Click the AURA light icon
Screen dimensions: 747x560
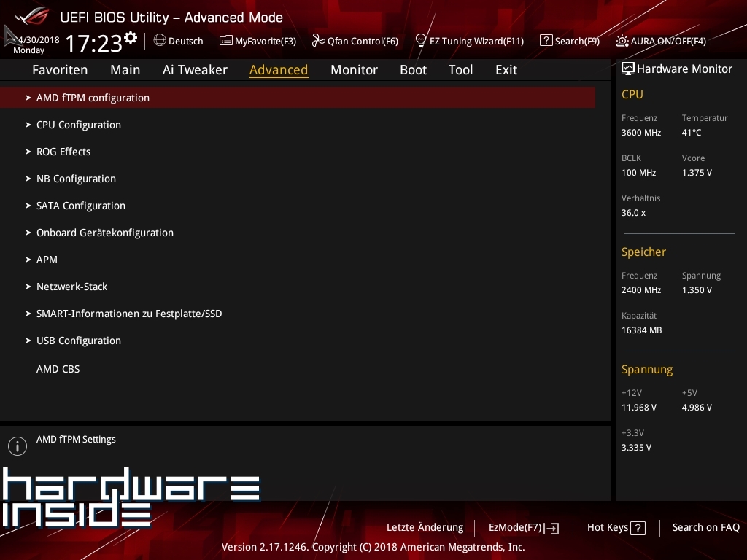click(x=622, y=41)
